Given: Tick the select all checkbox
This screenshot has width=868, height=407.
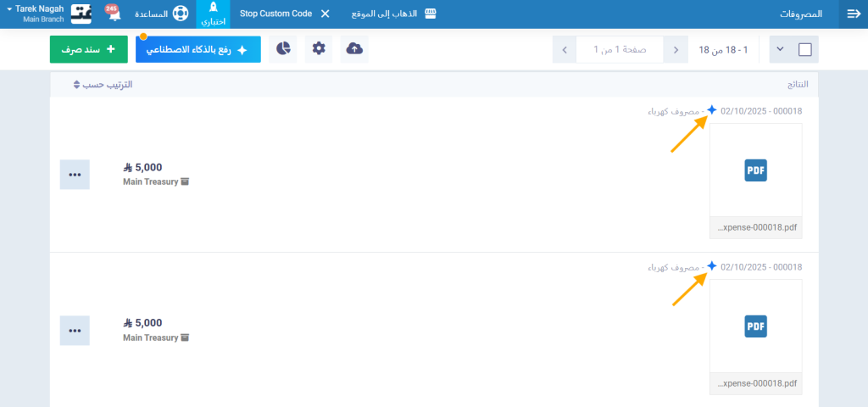Looking at the screenshot, I should (805, 50).
